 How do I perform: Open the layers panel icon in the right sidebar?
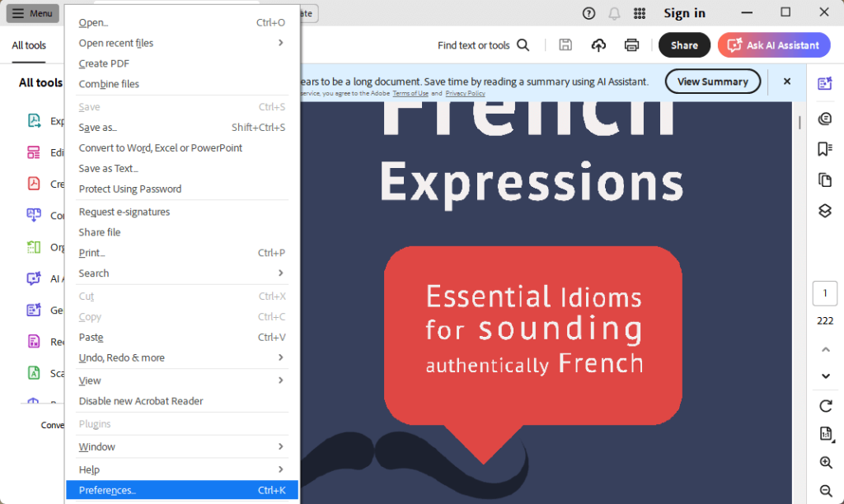[824, 210]
